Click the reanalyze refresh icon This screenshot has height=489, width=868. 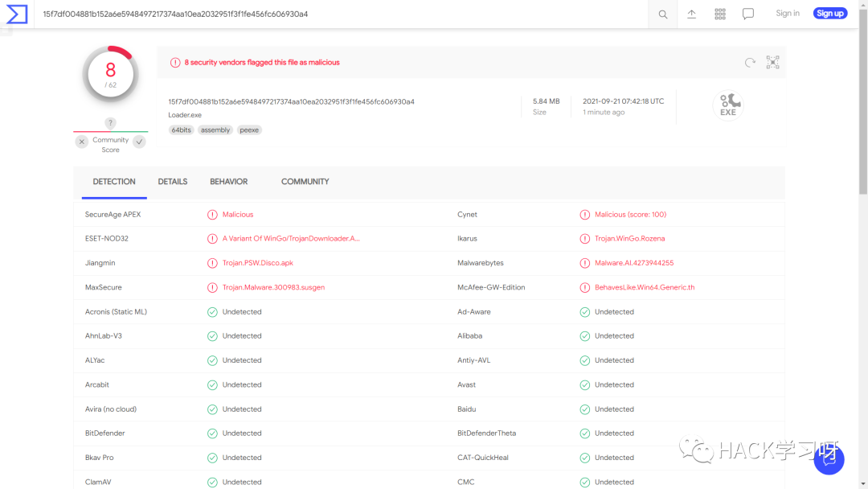(750, 63)
